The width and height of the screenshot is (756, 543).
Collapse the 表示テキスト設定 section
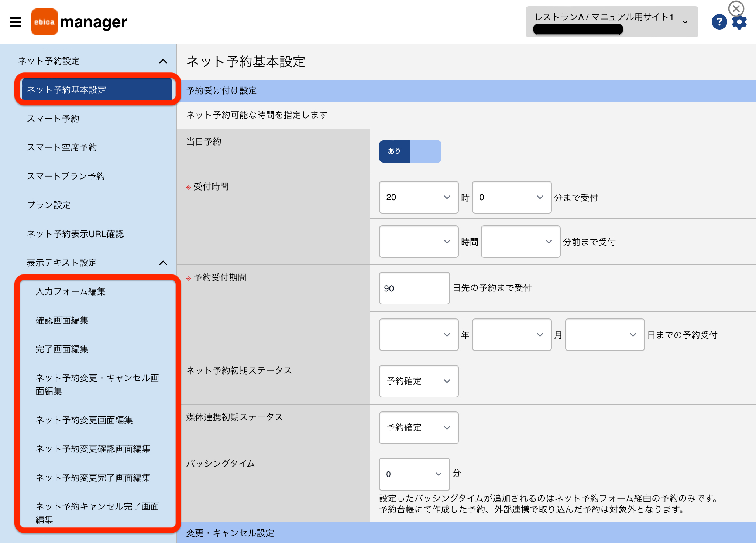(163, 263)
